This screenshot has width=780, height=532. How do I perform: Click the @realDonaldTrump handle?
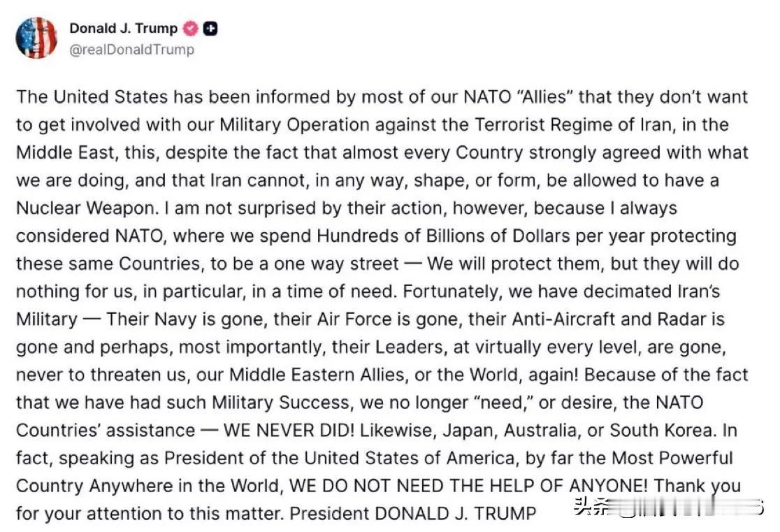click(131, 50)
